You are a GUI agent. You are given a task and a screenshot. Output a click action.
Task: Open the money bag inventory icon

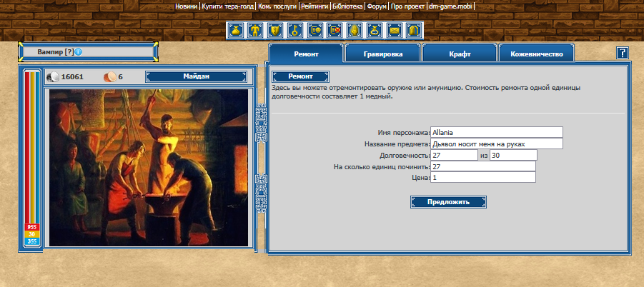(x=237, y=30)
